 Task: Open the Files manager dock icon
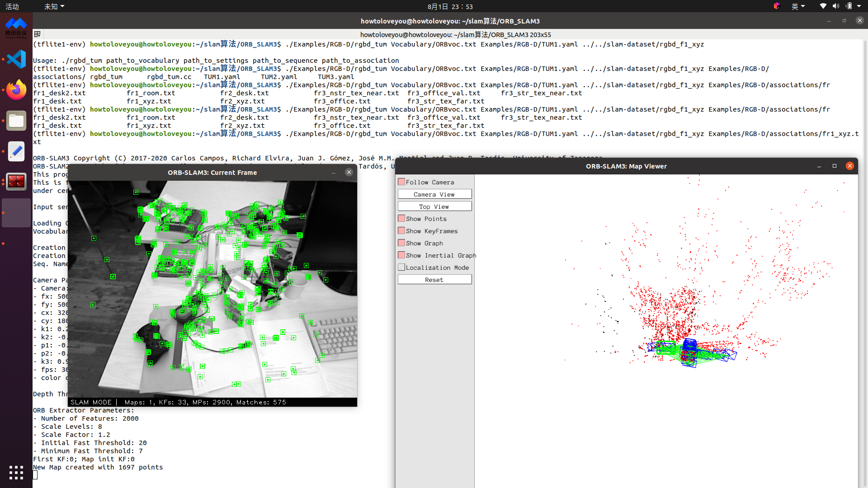click(x=16, y=121)
